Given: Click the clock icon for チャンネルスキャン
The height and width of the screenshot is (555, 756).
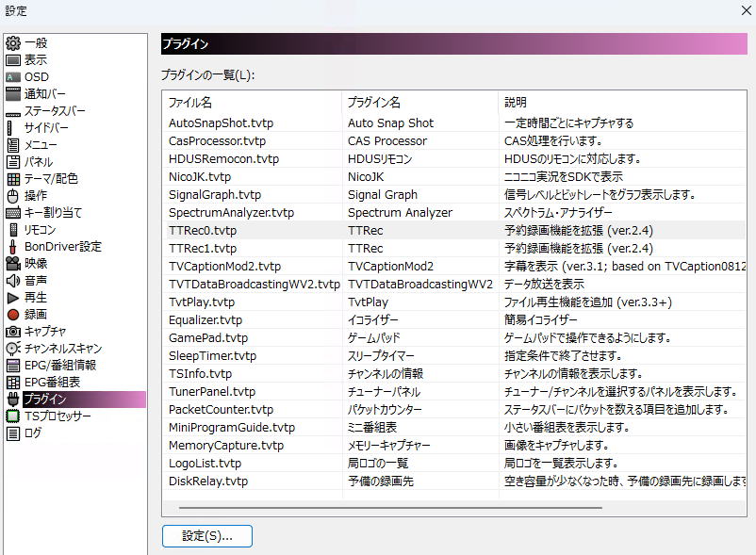Looking at the screenshot, I should coord(13,348).
